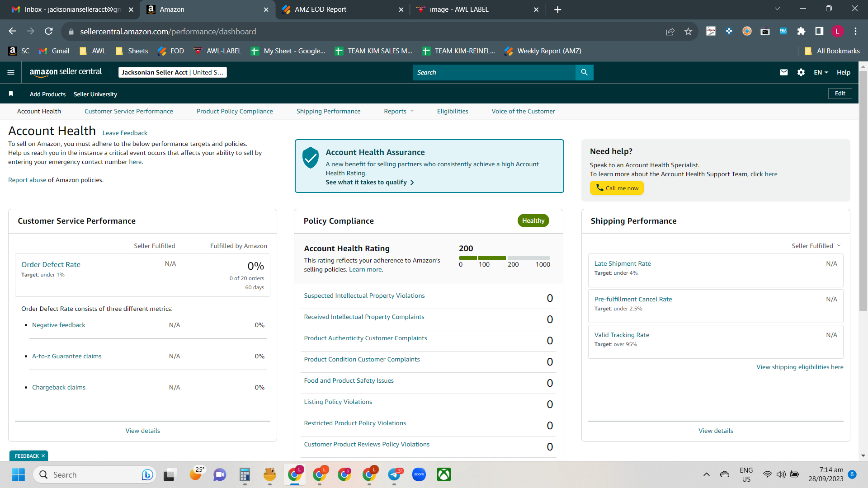Open the Xbox app in taskbar

click(444, 474)
